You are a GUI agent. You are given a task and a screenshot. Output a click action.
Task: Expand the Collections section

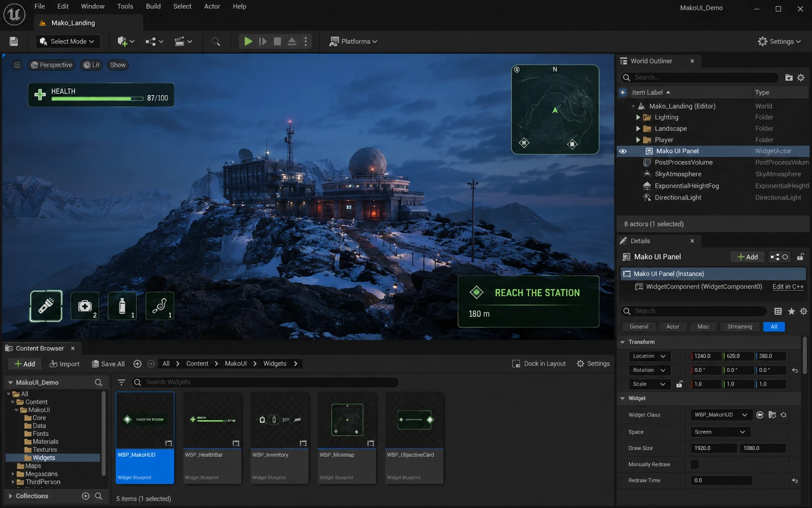(10, 496)
